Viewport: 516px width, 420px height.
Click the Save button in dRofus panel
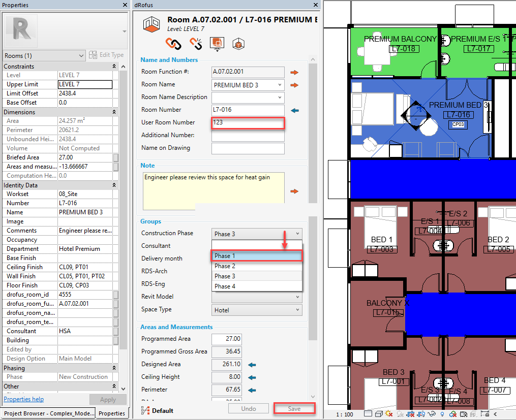tap(294, 409)
